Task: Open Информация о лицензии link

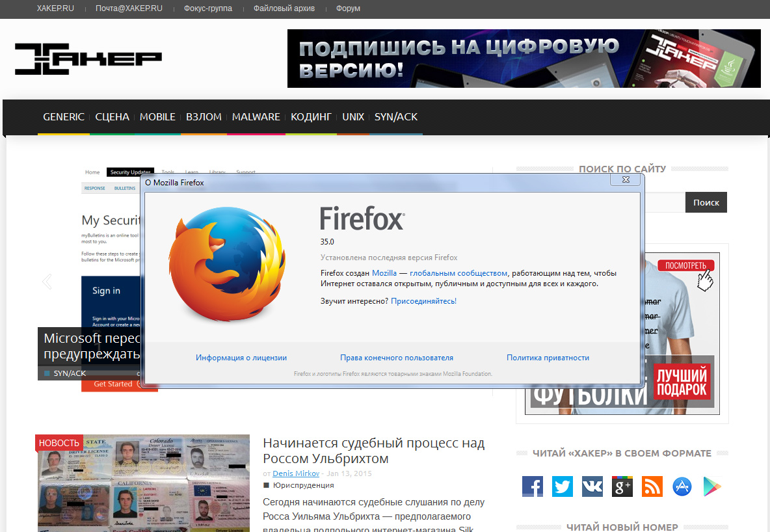Action: [x=241, y=358]
